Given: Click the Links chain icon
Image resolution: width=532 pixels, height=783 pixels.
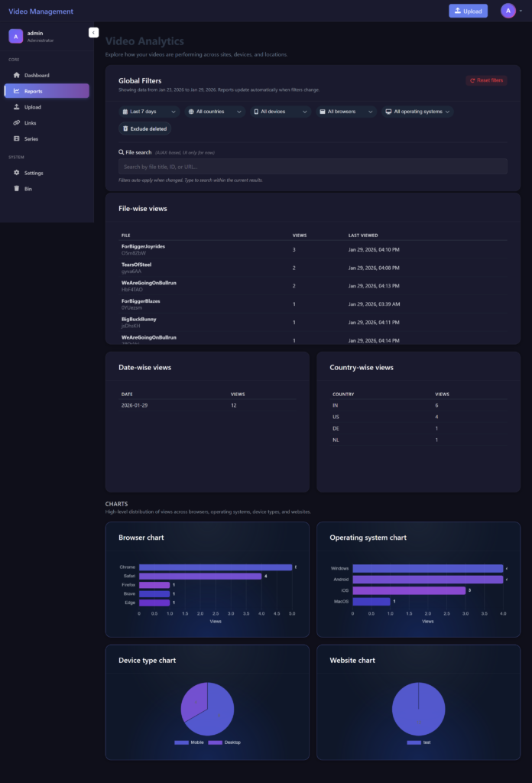Looking at the screenshot, I should (17, 123).
